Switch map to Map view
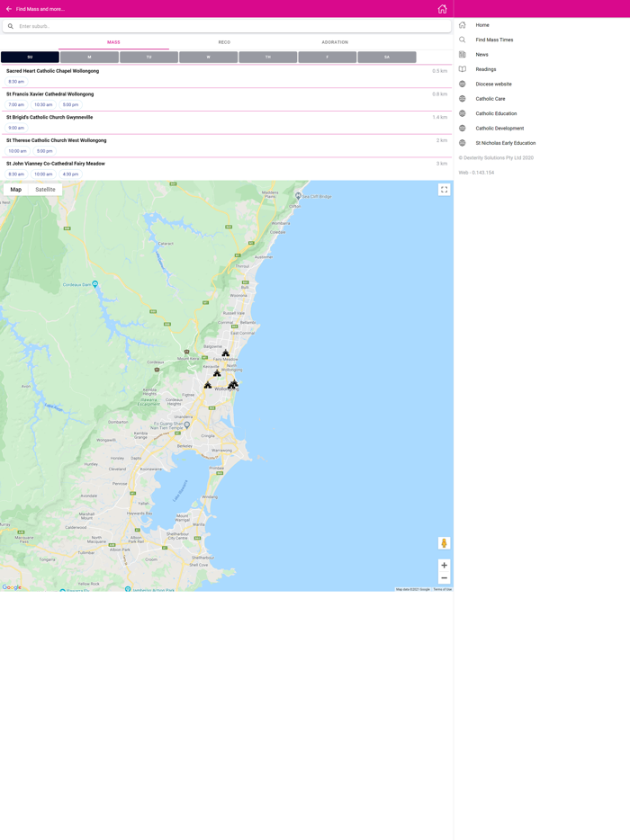This screenshot has height=840, width=630. point(16,190)
